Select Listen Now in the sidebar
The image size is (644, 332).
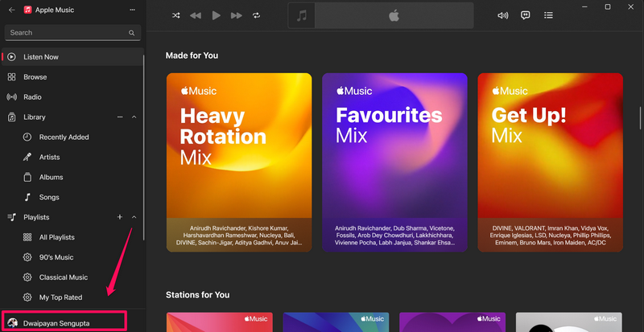(x=72, y=57)
